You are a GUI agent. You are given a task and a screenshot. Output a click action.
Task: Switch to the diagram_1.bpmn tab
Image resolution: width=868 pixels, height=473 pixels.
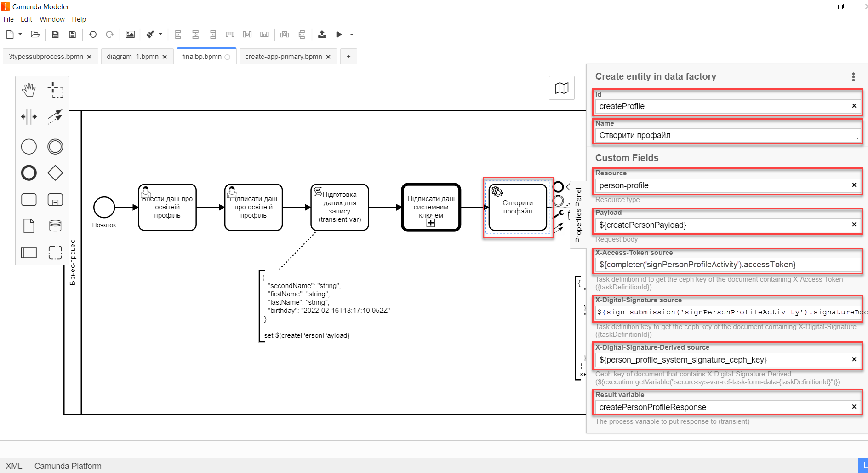coord(132,57)
